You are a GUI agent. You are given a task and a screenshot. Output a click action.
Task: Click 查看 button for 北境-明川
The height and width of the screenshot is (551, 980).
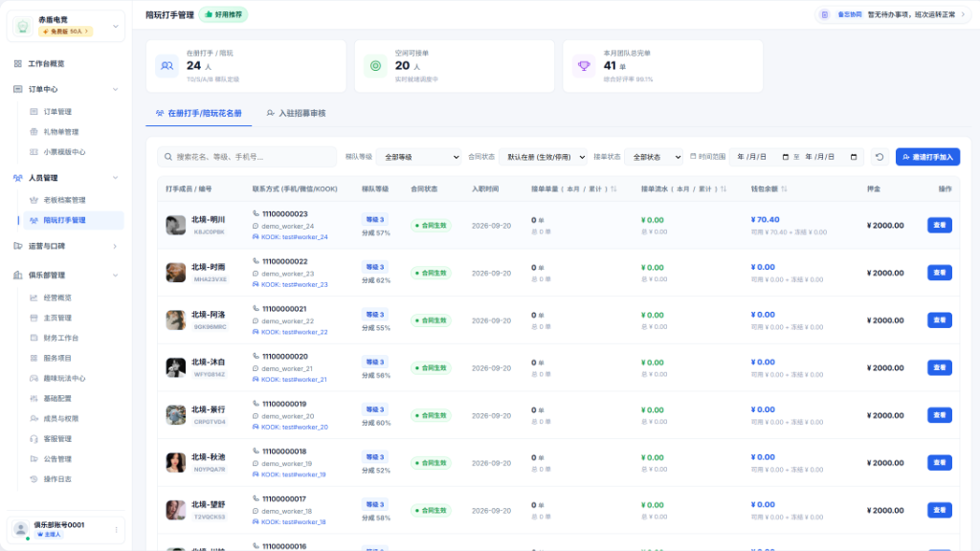(x=940, y=225)
